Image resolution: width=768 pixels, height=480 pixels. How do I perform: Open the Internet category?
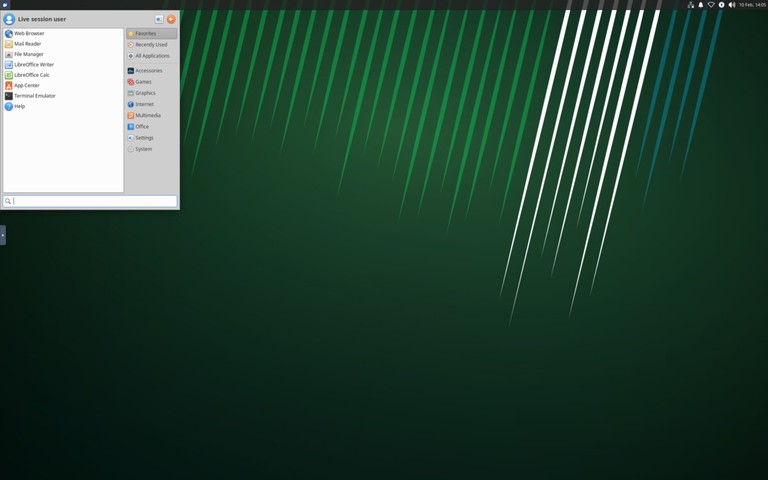151,104
